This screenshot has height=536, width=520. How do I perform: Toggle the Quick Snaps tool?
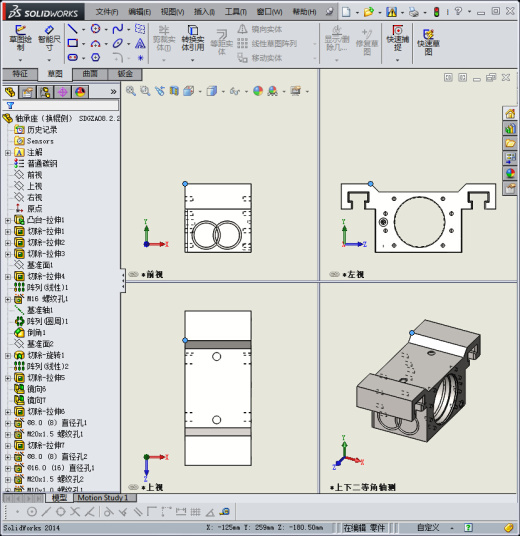pyautogui.click(x=398, y=38)
